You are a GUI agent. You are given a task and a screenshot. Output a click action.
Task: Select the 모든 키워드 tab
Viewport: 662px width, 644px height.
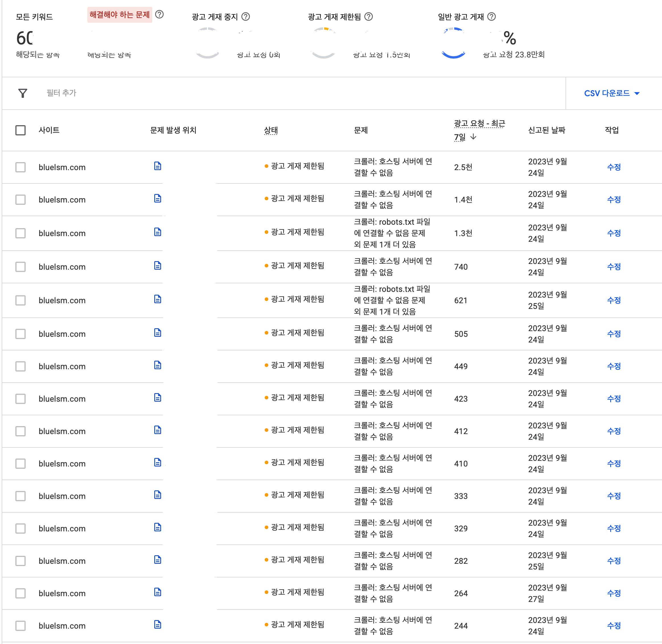(34, 17)
